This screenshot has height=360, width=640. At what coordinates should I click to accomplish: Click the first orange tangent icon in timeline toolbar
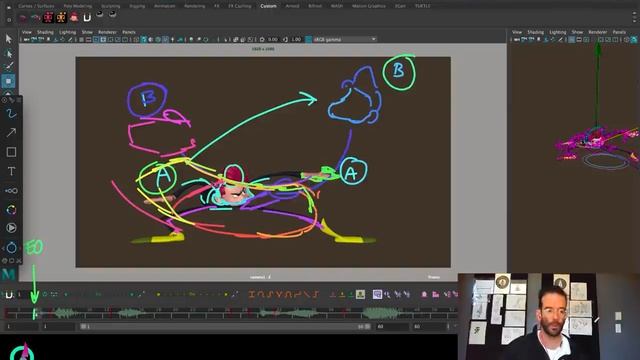pos(251,294)
